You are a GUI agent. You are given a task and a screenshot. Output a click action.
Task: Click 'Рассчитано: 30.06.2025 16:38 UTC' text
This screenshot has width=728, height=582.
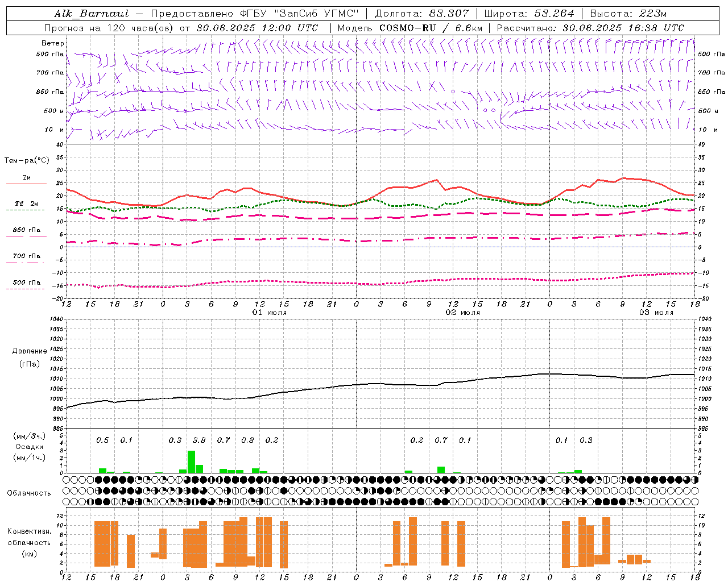590,28
